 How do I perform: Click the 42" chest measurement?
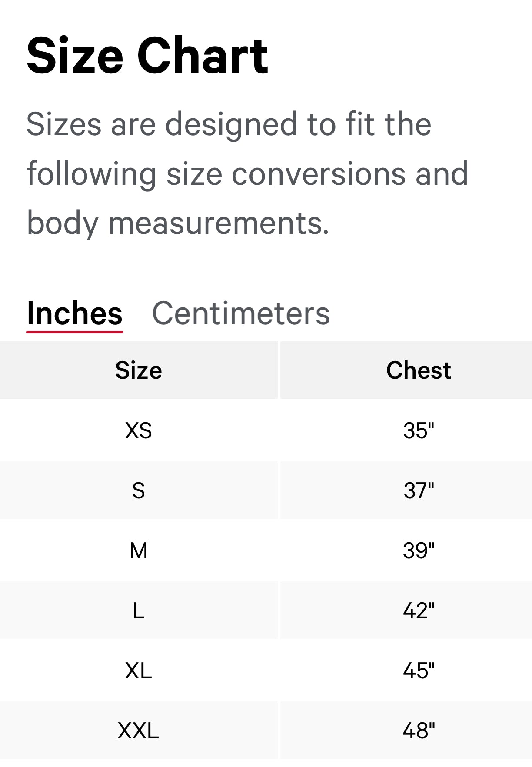(419, 610)
